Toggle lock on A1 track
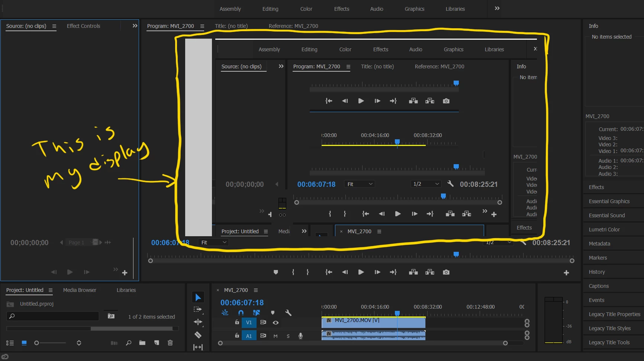The height and width of the screenshot is (361, 644). [237, 335]
